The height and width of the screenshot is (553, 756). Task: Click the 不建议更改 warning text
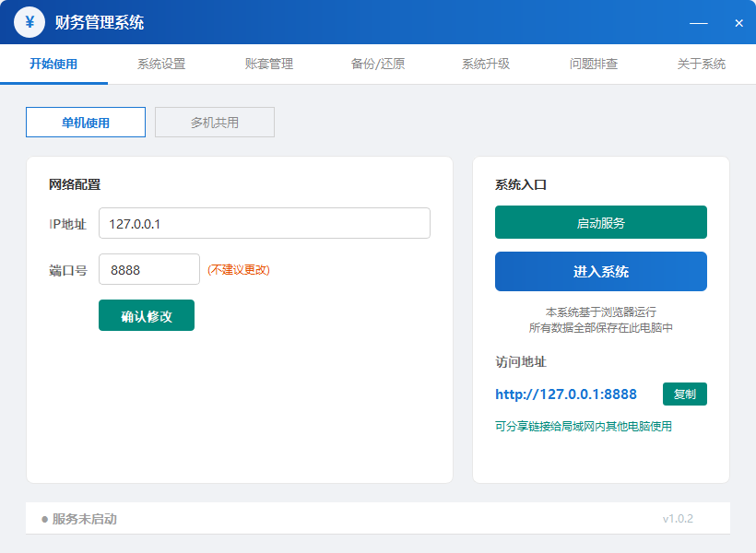(x=239, y=269)
